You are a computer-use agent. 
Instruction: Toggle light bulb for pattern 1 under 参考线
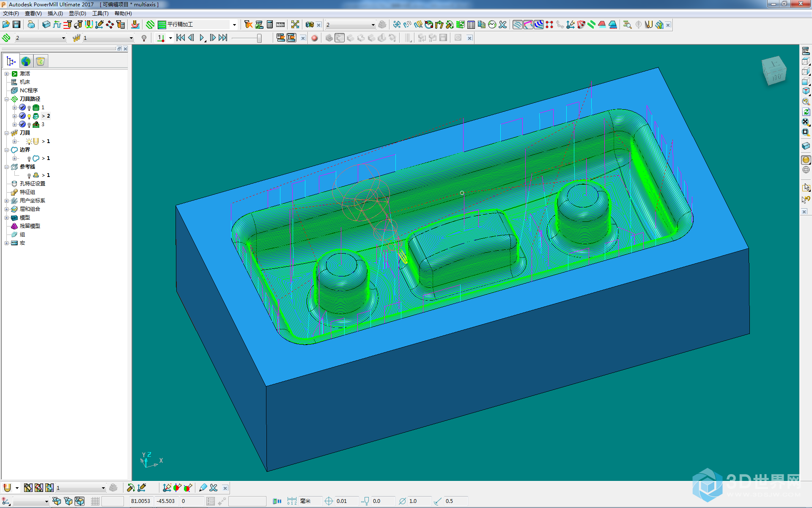(29, 176)
